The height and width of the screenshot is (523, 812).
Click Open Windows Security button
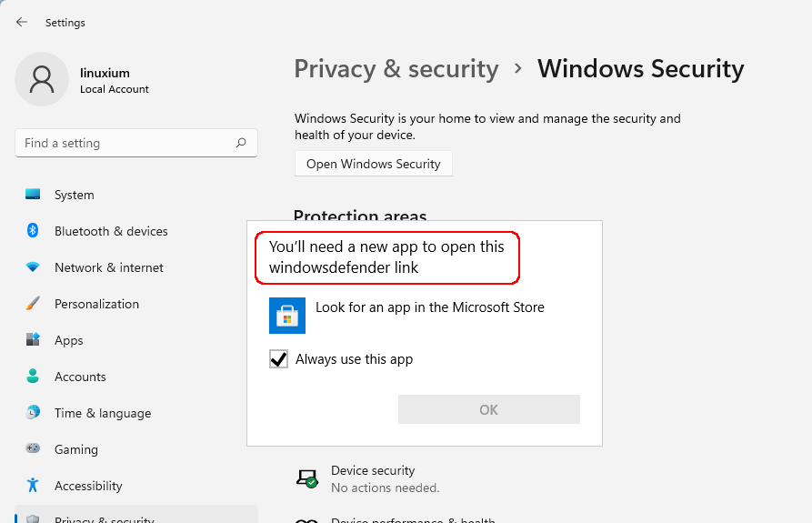click(x=374, y=164)
